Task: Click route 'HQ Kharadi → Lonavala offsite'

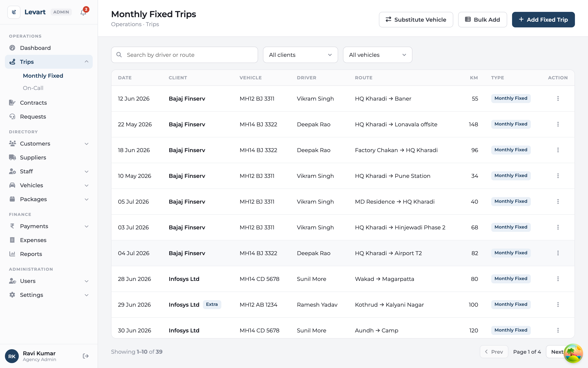Action: 396,124
